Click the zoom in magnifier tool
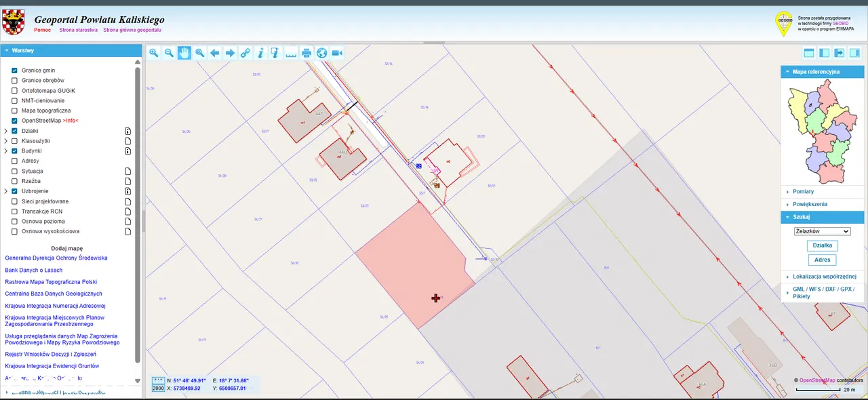The width and height of the screenshot is (868, 400). [154, 53]
